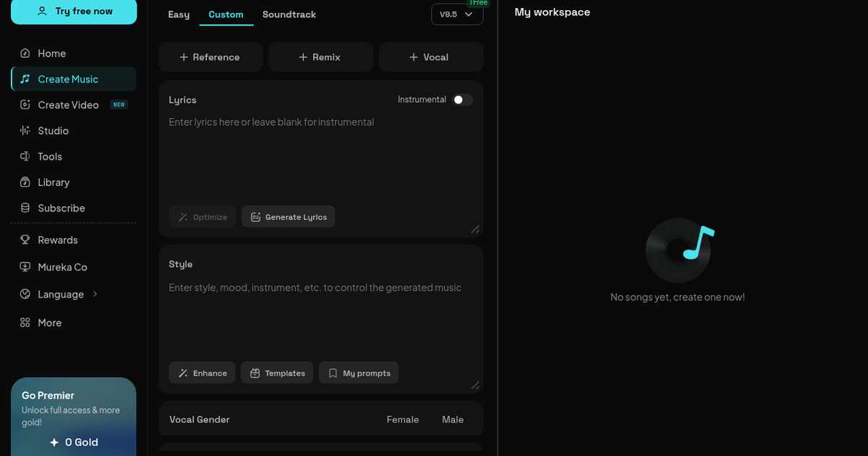Viewport: 868px width, 456px height.
Task: Select the Create Video camera icon
Action: tap(25, 105)
